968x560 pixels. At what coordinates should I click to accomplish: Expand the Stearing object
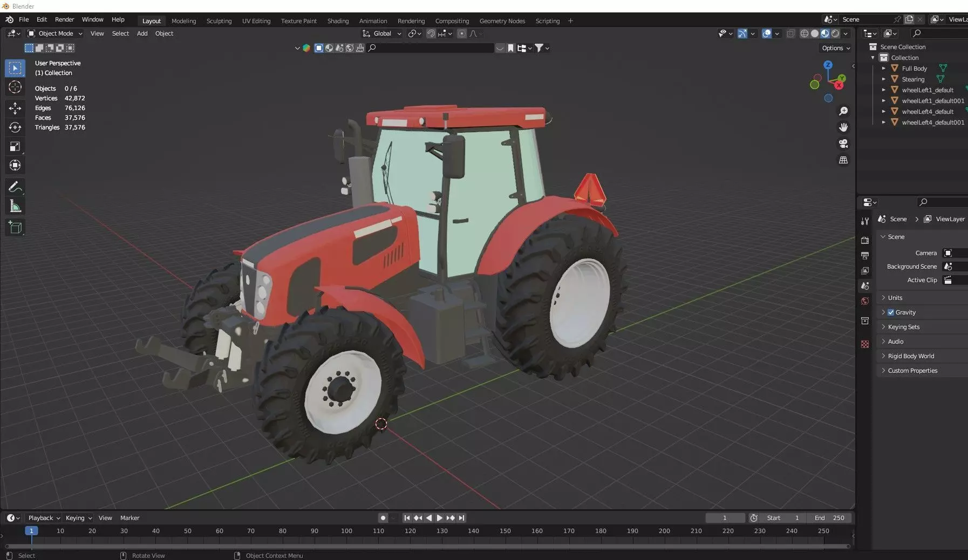884,79
